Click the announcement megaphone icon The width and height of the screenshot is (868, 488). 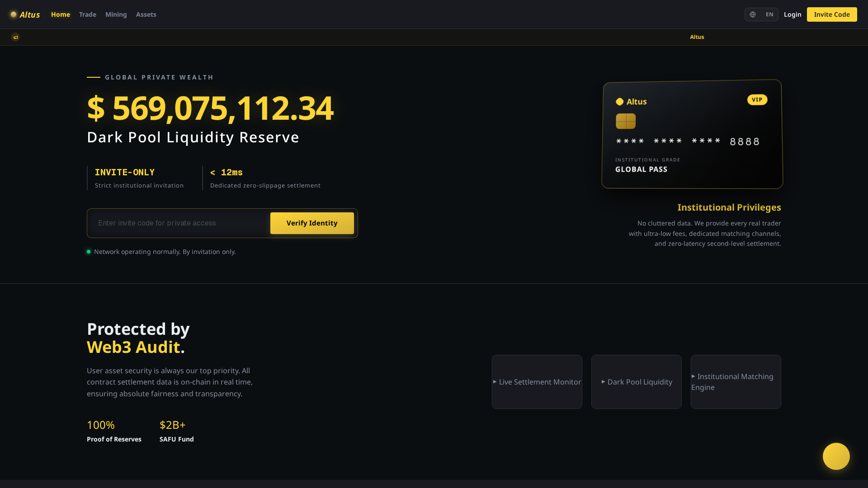[x=15, y=37]
